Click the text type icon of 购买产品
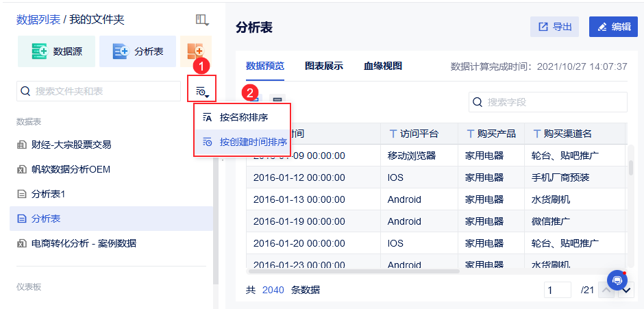The image size is (644, 309). pos(470,134)
